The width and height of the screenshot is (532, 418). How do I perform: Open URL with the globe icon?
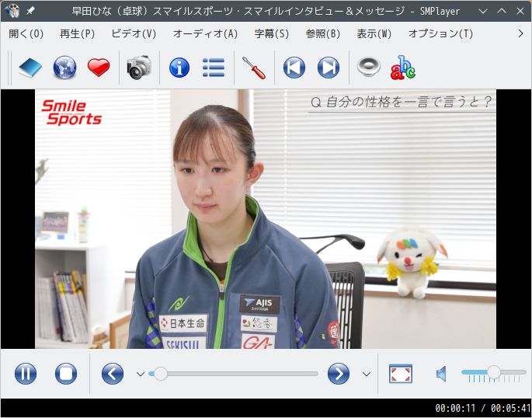(64, 68)
